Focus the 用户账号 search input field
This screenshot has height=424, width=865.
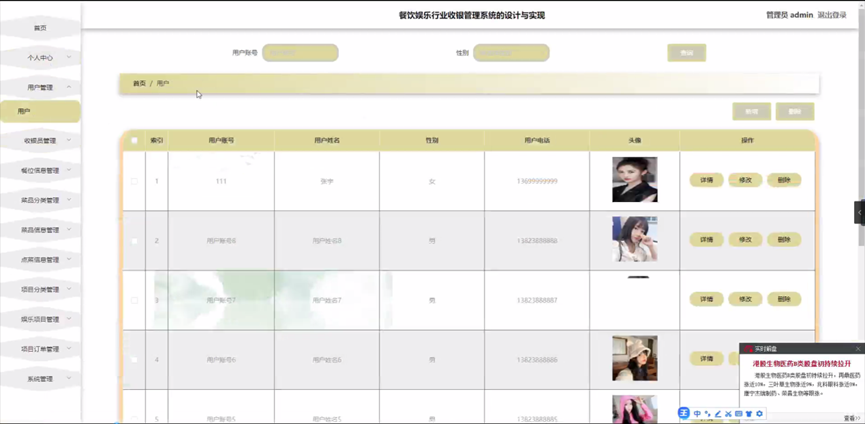click(300, 53)
